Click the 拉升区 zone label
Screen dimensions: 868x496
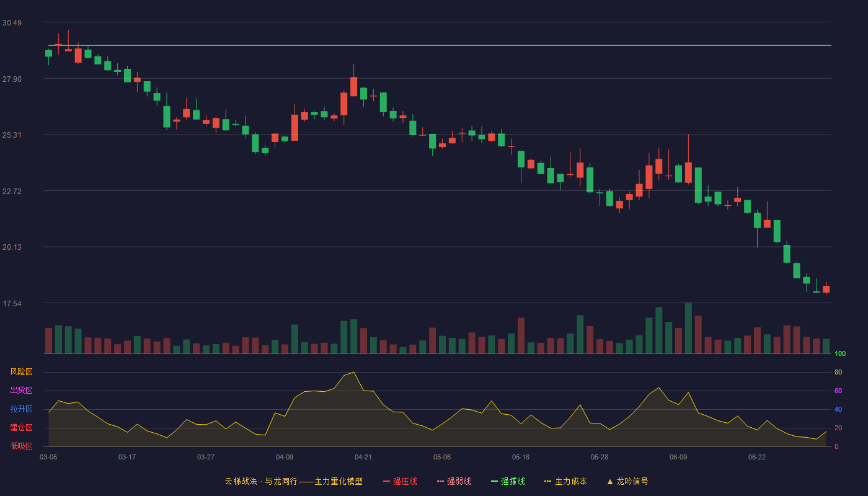click(x=21, y=409)
